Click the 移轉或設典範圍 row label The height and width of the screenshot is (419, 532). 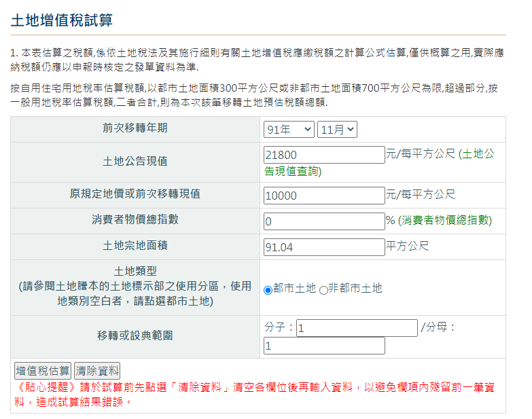pos(135,335)
